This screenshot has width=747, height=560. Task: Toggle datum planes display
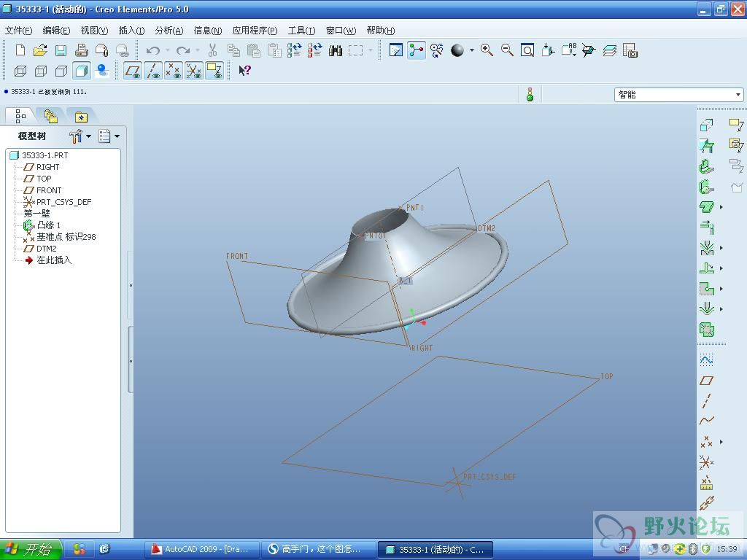click(x=133, y=71)
